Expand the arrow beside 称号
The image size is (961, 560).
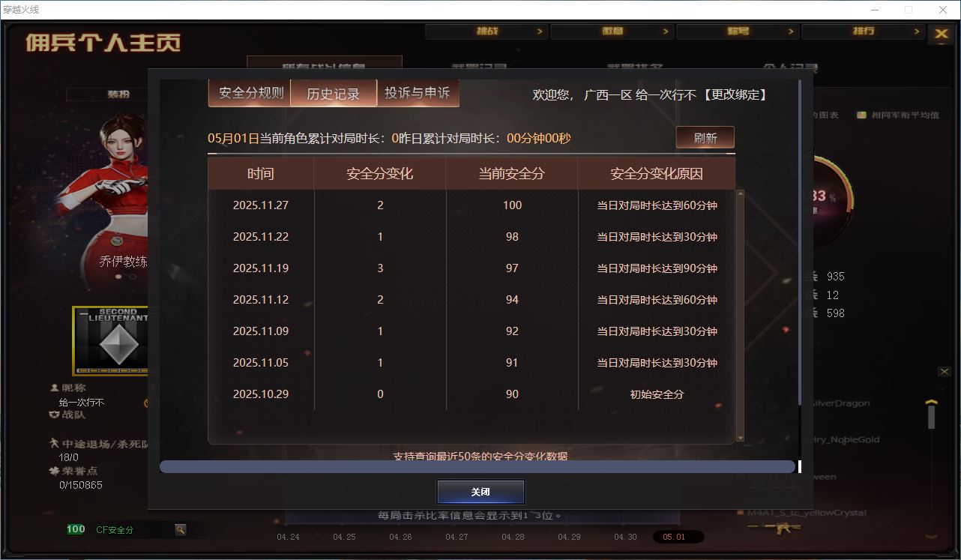790,31
